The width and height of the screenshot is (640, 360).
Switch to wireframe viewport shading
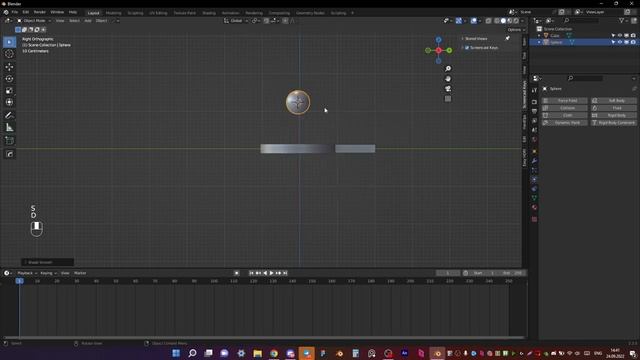pos(496,21)
